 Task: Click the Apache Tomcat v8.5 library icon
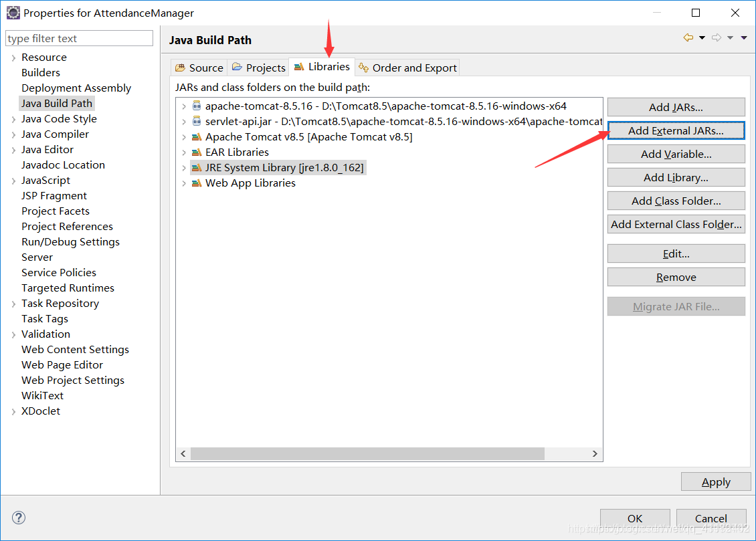pos(197,137)
